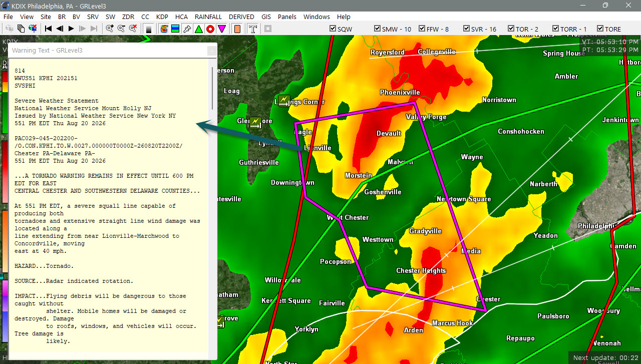This screenshot has width=641, height=364.
Task: Click the Conshohocken map label
Action: (521, 132)
